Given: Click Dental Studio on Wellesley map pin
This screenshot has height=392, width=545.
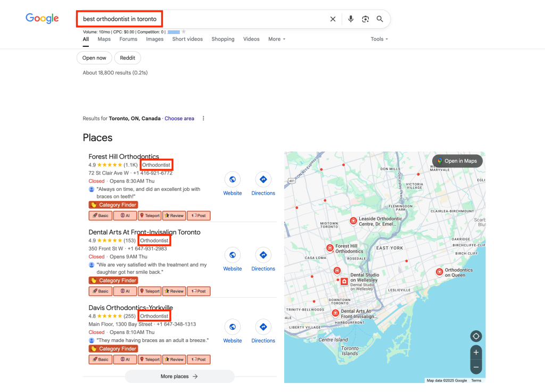Looking at the screenshot, I should (x=344, y=281).
